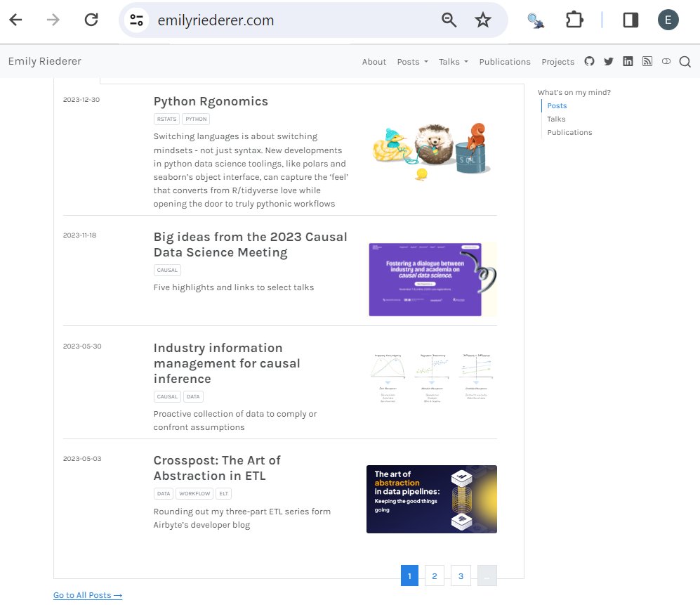700x605 pixels.
Task: Click the pinned extension icon beside Extensions
Action: pos(536,20)
